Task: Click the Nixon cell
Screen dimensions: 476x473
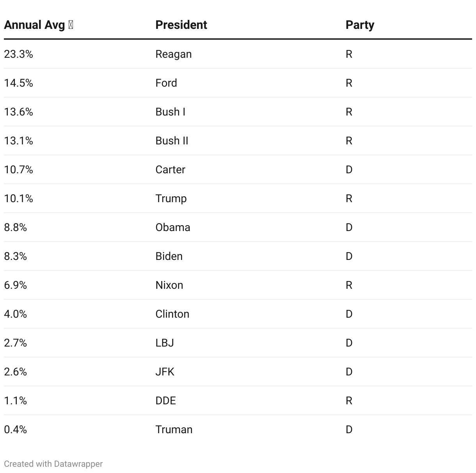Action: point(169,285)
